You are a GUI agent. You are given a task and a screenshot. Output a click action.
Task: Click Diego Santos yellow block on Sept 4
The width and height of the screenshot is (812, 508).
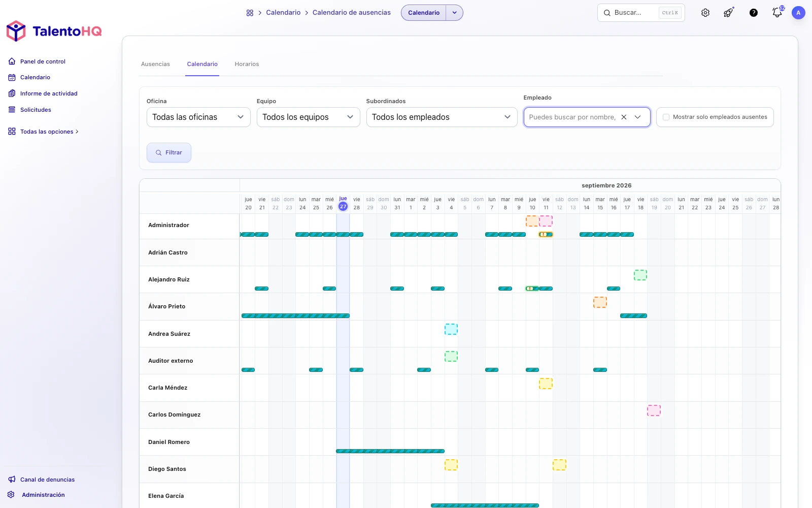pos(451,465)
